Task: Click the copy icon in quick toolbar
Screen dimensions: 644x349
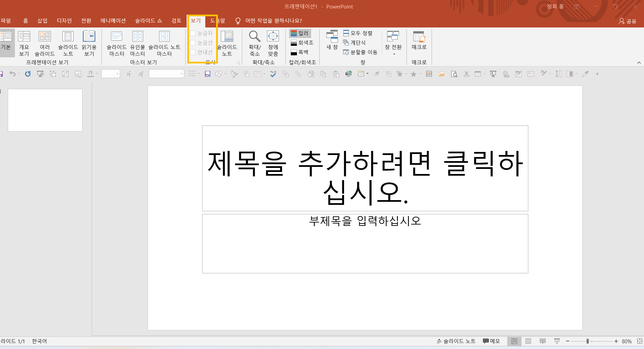Action: (323, 74)
